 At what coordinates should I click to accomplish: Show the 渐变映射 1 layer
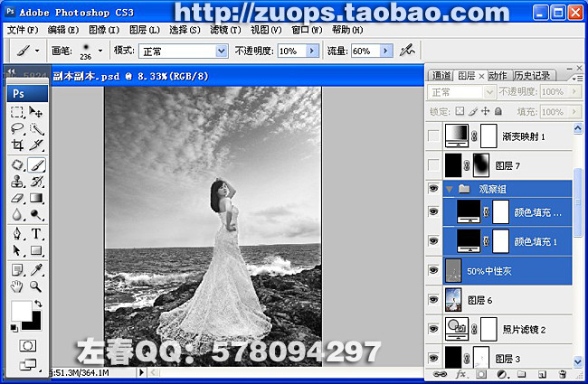pyautogui.click(x=433, y=136)
